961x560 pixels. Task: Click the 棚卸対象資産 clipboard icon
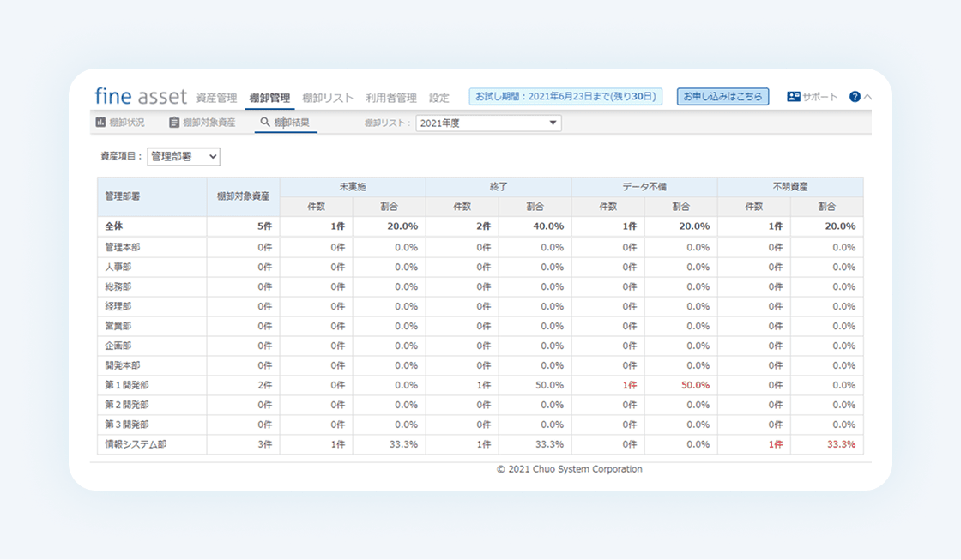coord(174,123)
